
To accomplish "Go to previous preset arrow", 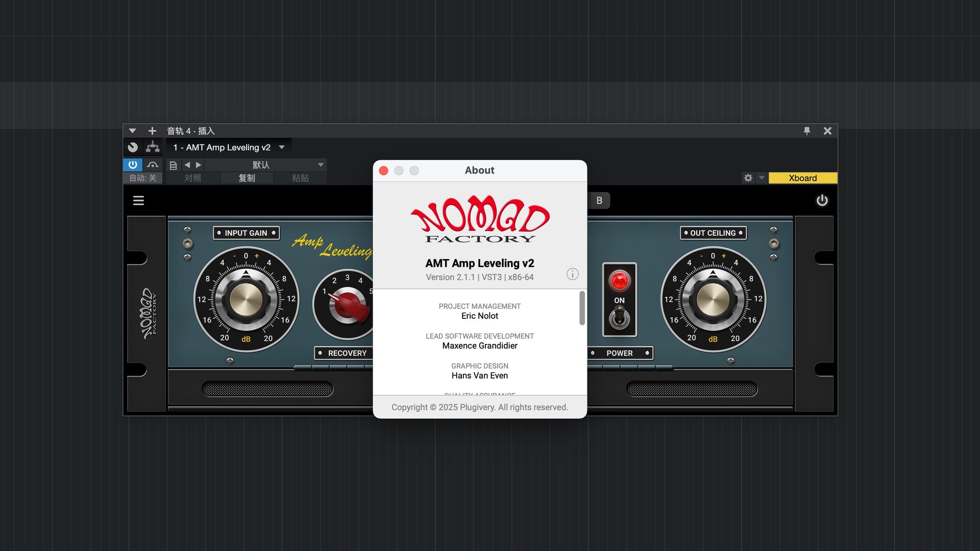I will click(x=187, y=165).
